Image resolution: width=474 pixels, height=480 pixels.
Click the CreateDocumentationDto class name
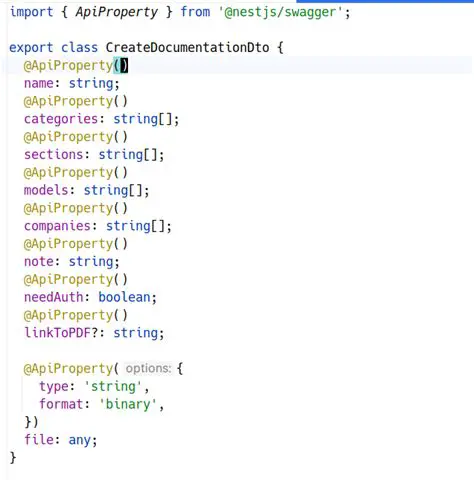pyautogui.click(x=187, y=48)
